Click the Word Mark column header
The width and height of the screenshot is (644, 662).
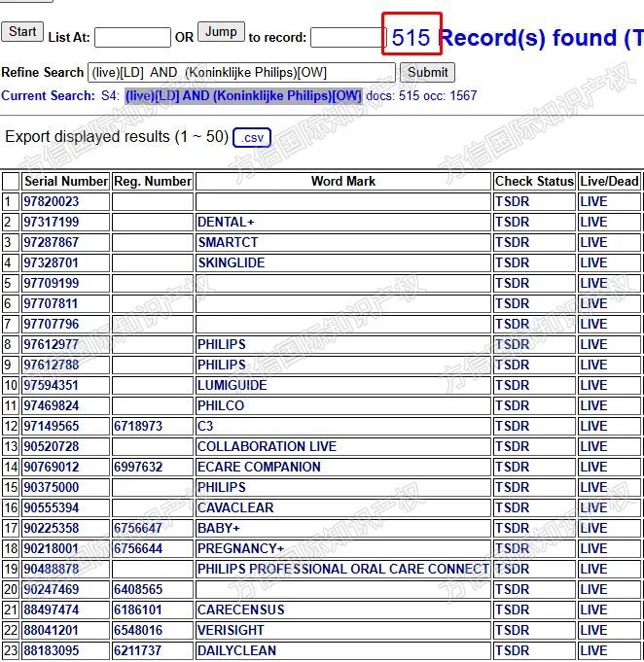pyautogui.click(x=343, y=182)
